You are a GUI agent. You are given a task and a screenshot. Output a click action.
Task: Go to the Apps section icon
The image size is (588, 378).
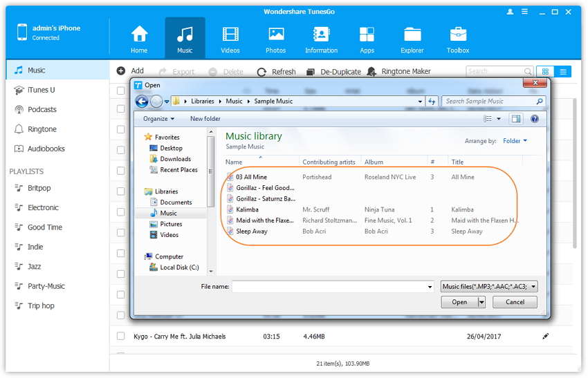[x=367, y=35]
